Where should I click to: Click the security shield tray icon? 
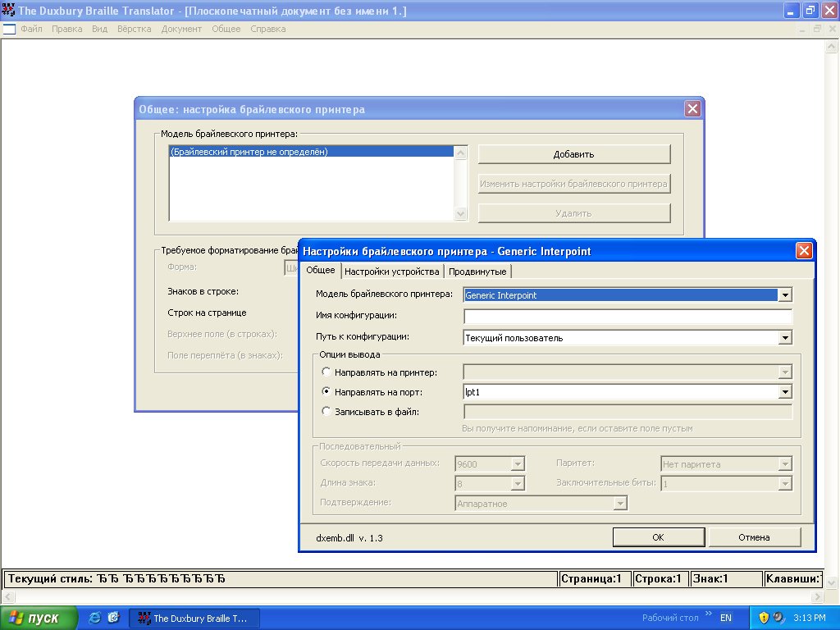click(764, 618)
